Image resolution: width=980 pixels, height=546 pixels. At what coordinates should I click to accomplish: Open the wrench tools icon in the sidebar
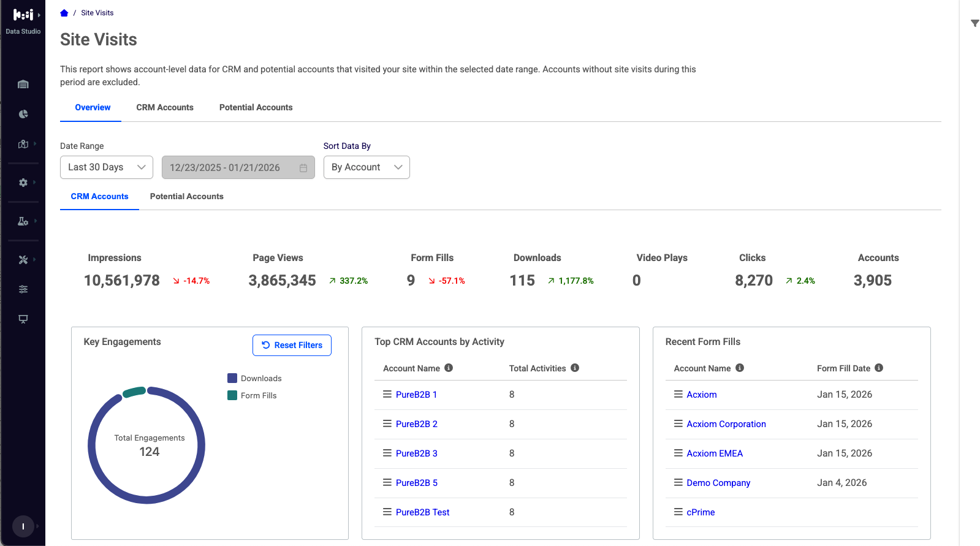(23, 260)
